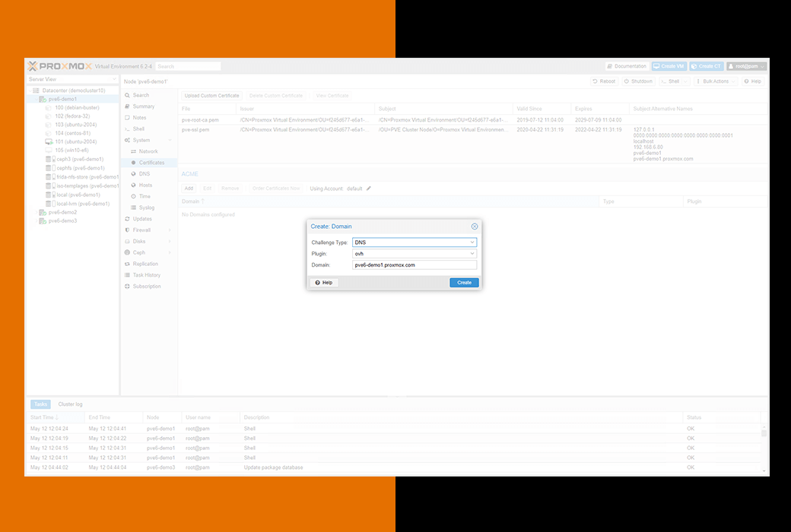Select the pve-root-ca.pem certificate row
Viewport: 791px width, 532px height.
point(474,120)
